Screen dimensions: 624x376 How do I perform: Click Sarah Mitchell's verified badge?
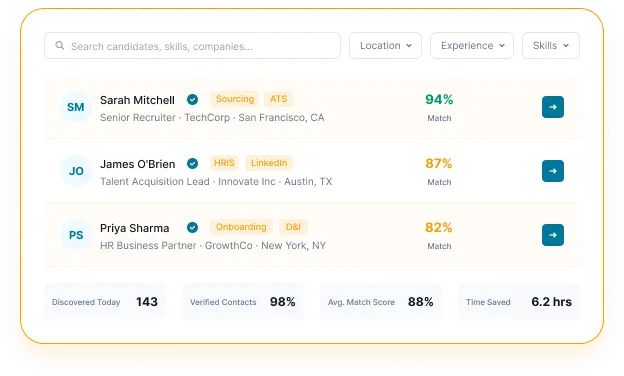[x=193, y=99]
